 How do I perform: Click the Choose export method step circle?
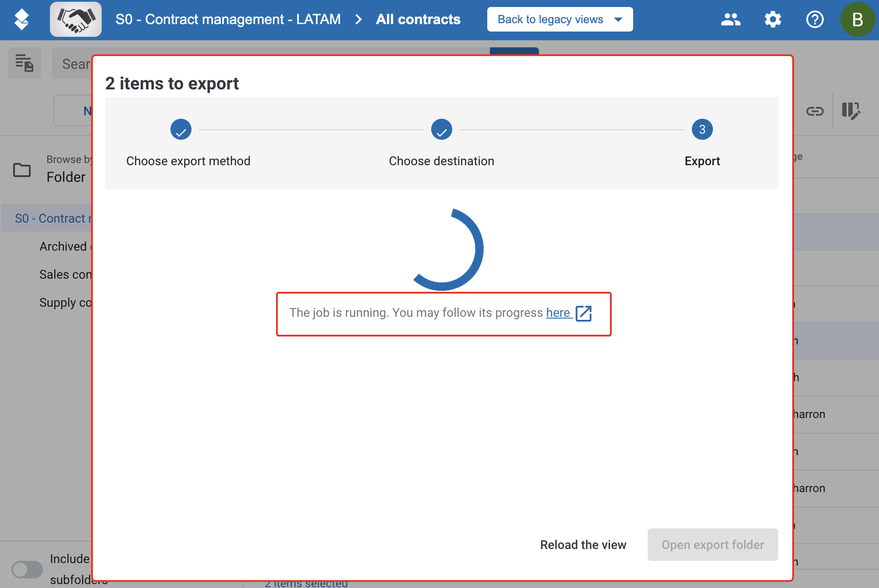(181, 129)
